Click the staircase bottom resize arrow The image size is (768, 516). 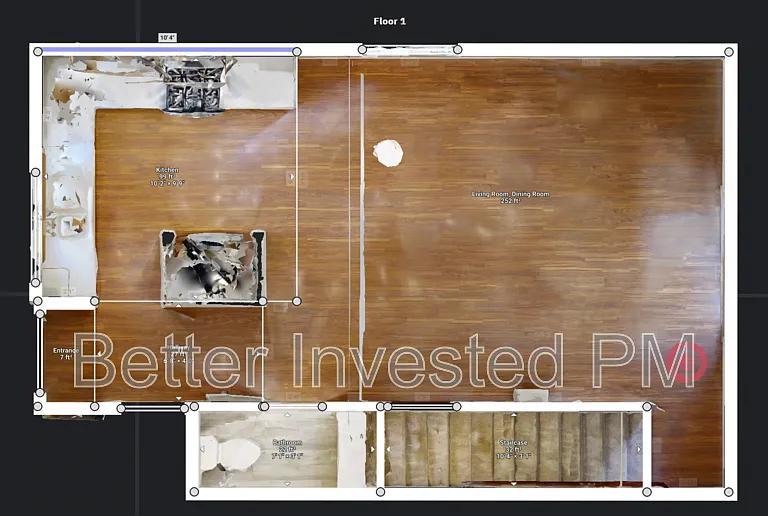pyautogui.click(x=513, y=484)
